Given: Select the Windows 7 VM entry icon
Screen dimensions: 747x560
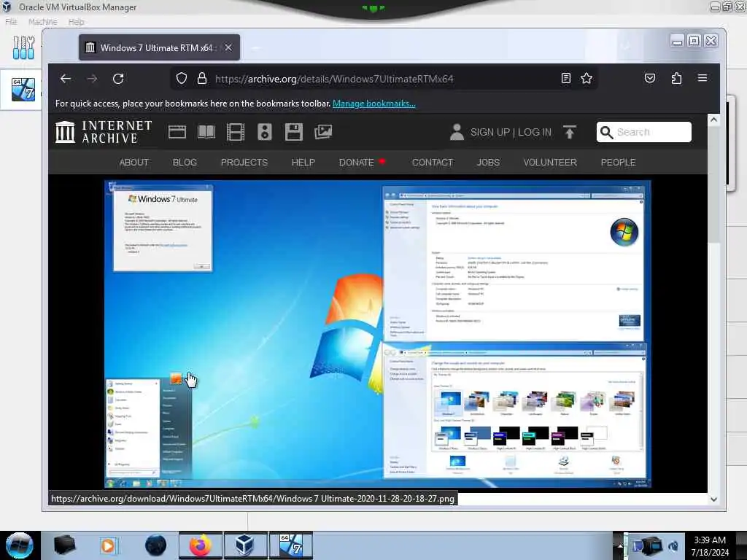Looking at the screenshot, I should pyautogui.click(x=23, y=90).
